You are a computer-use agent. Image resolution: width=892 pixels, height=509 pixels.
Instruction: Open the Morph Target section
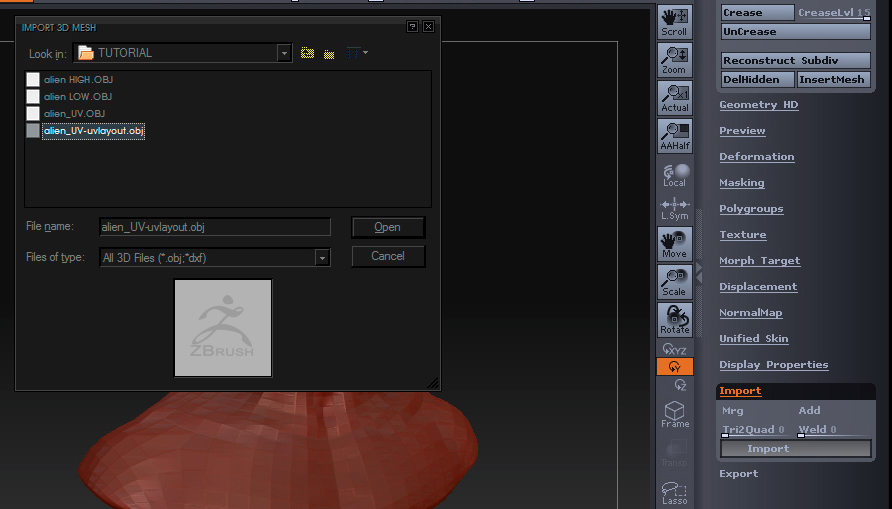pos(759,261)
